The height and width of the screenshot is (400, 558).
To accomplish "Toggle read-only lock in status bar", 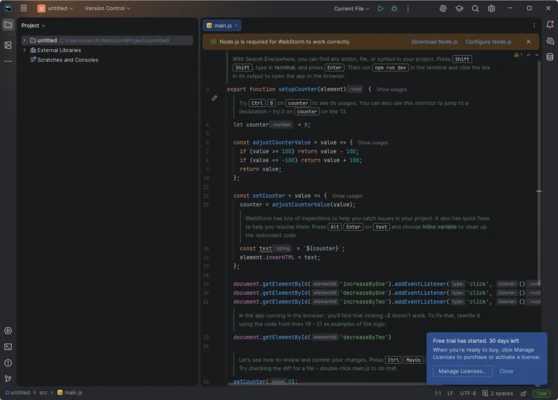I will click(523, 393).
